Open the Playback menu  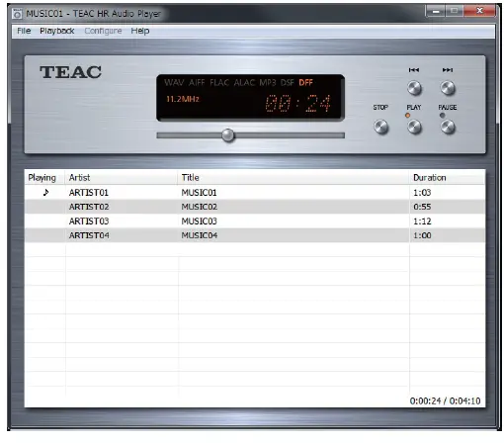(57, 31)
